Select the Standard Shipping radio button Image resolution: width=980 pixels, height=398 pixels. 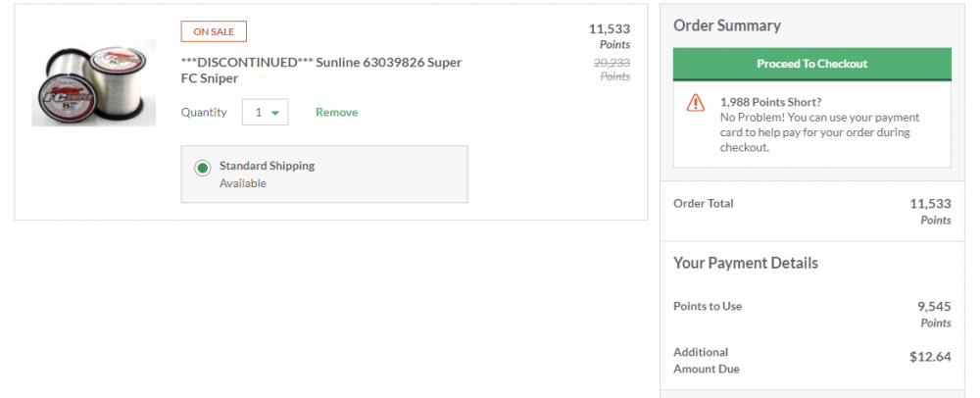click(202, 168)
